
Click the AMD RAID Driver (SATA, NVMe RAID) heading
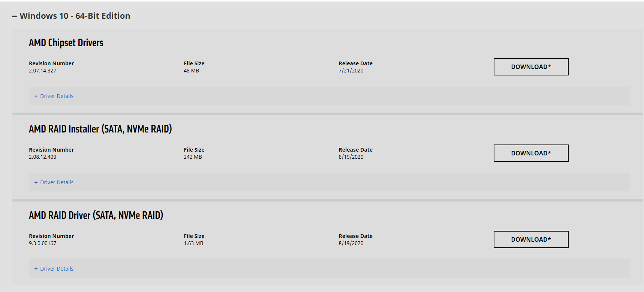[96, 215]
